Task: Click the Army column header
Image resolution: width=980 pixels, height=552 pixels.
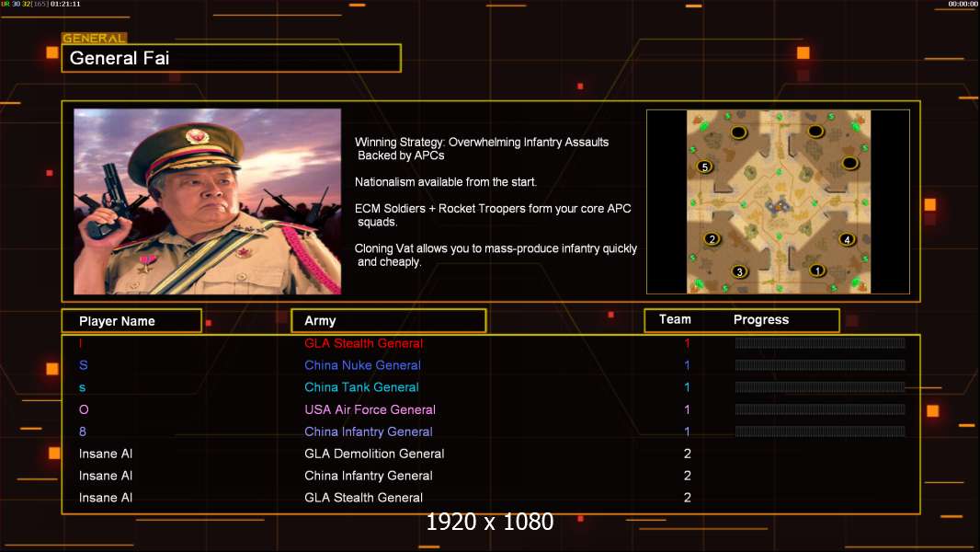Action: (388, 321)
